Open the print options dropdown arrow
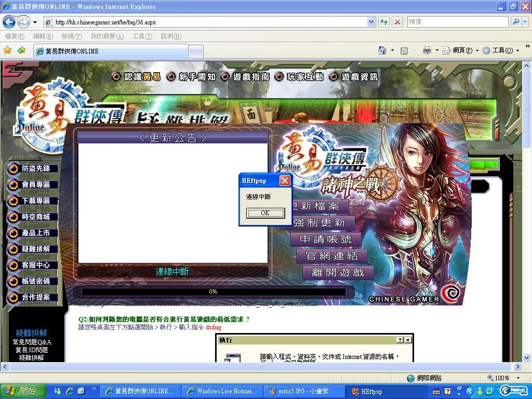The width and height of the screenshot is (532, 399). click(437, 50)
